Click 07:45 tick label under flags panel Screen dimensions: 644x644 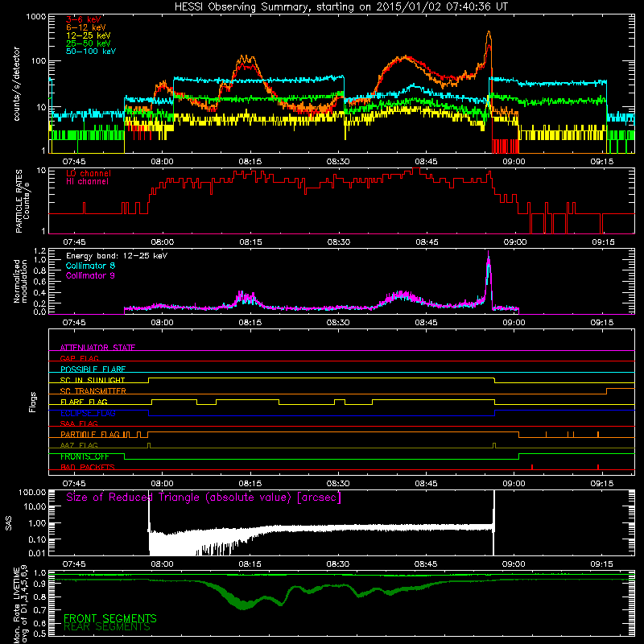point(74,484)
